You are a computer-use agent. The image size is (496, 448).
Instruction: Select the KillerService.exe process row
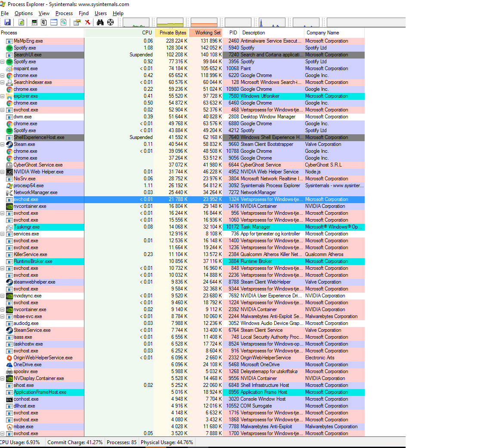point(182,254)
